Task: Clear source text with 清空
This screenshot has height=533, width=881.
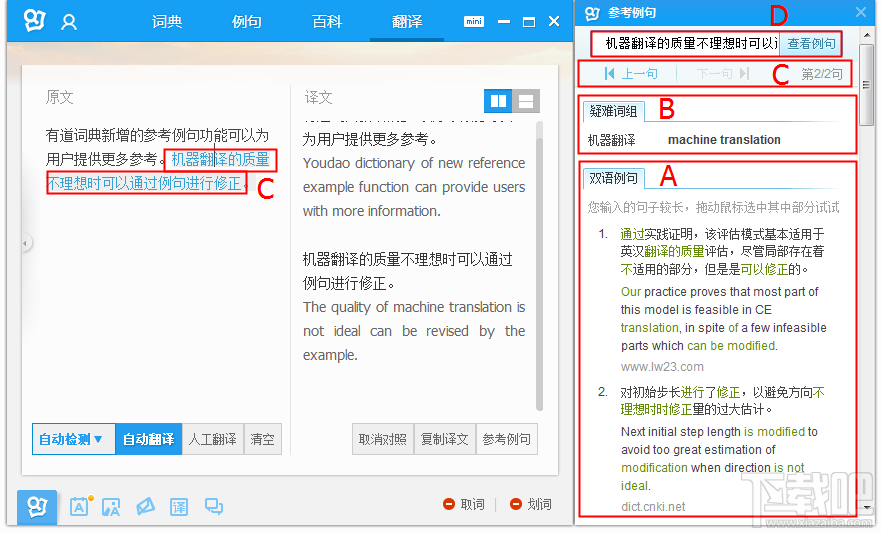Action: pyautogui.click(x=262, y=439)
